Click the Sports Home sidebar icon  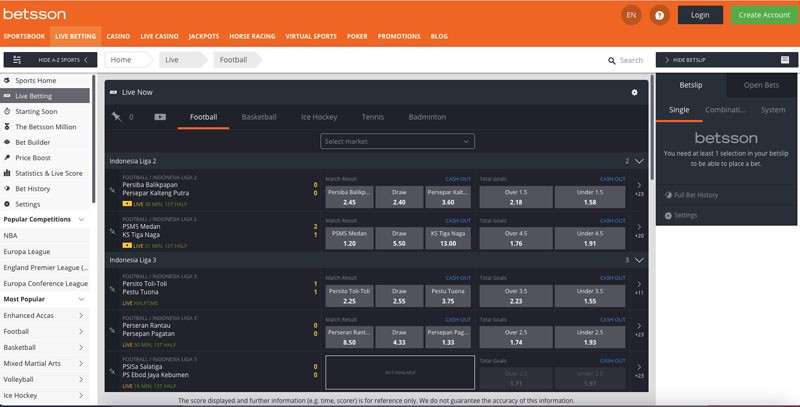(7, 81)
